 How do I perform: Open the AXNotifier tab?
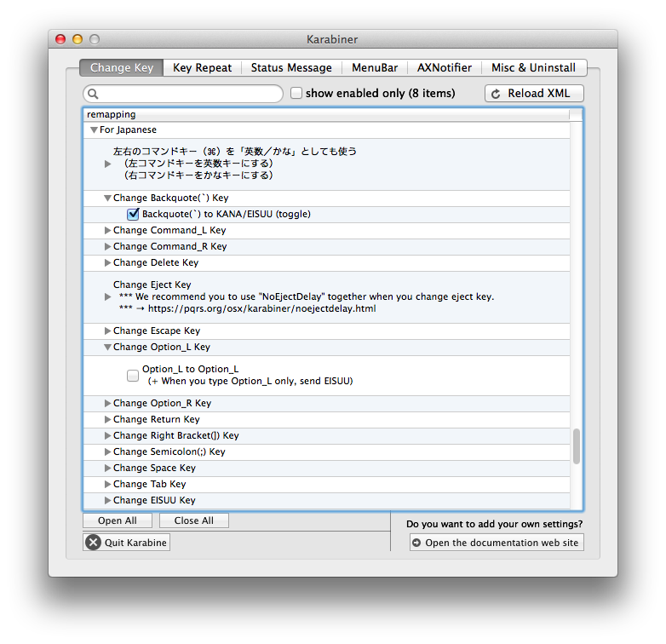click(x=445, y=68)
